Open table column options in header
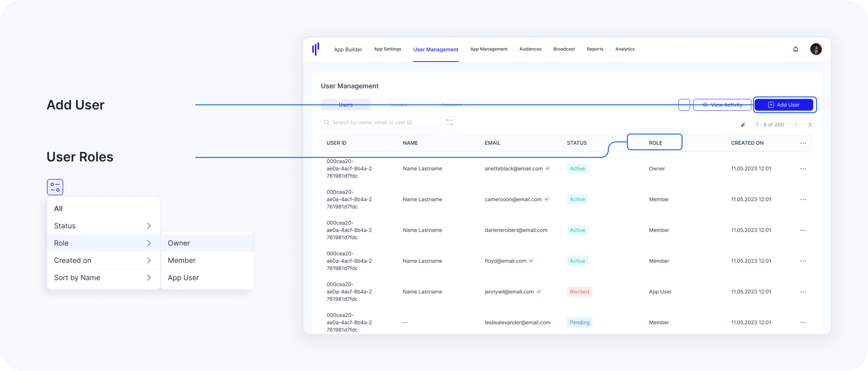 803,143
